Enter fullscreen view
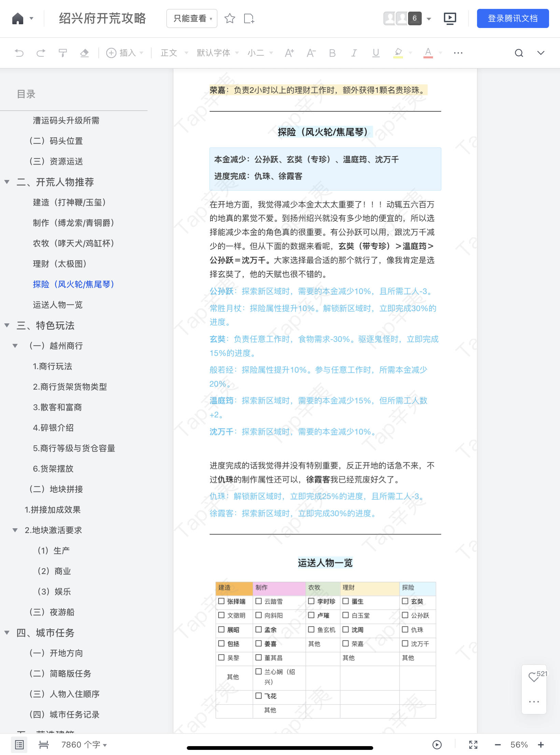The height and width of the screenshot is (755, 560). coord(473,745)
